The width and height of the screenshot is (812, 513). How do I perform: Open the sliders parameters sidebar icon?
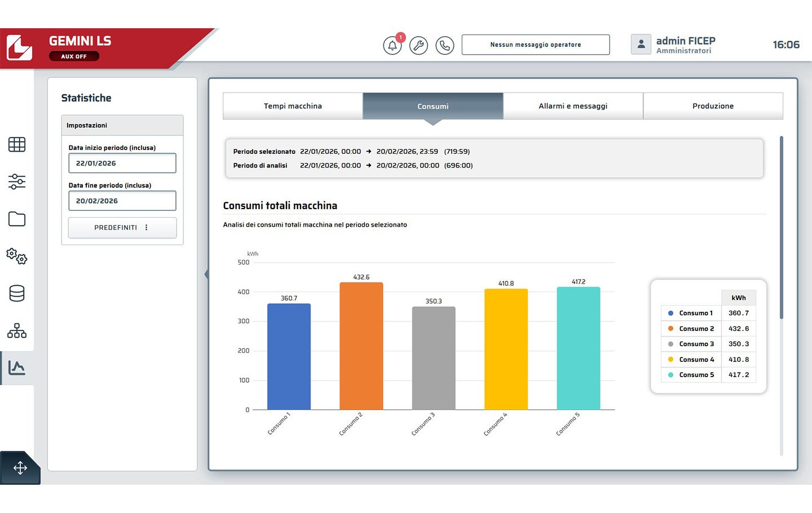(17, 182)
